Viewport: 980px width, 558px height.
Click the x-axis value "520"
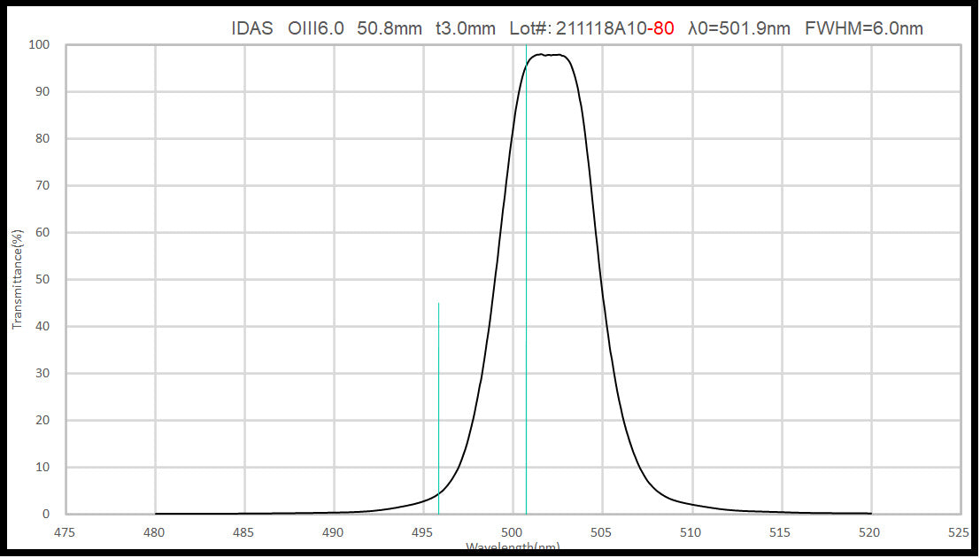(869, 533)
